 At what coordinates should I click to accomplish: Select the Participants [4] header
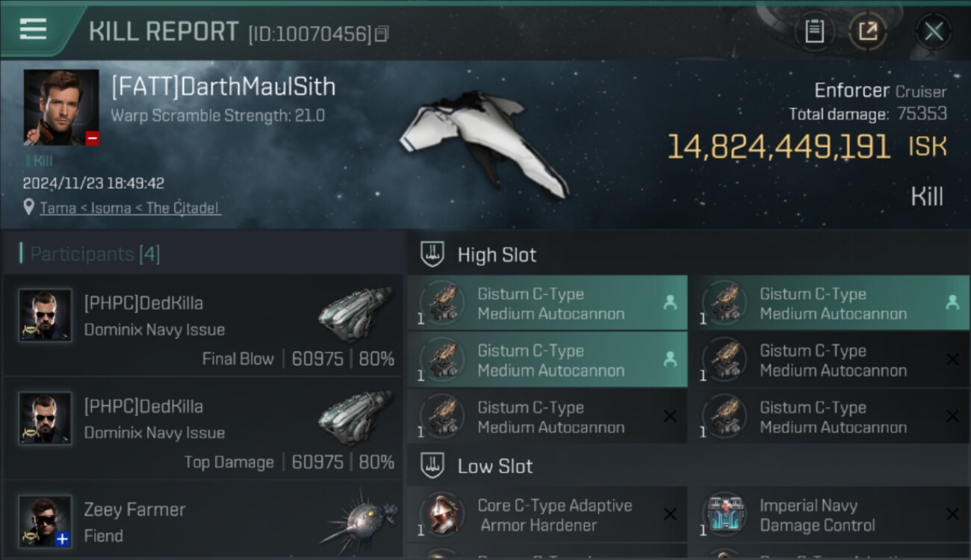[94, 254]
